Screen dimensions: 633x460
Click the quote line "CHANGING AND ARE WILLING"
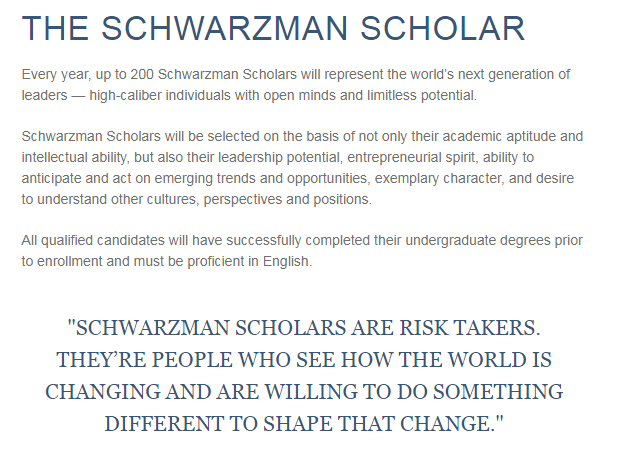304,391
